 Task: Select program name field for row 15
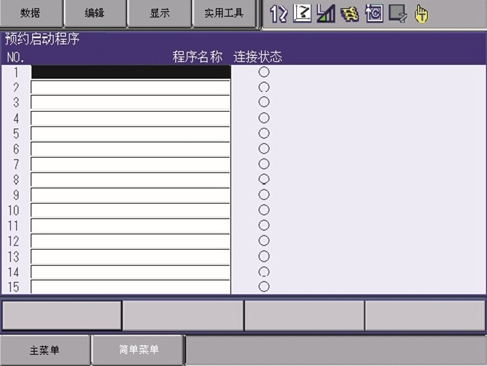pyautogui.click(x=131, y=287)
